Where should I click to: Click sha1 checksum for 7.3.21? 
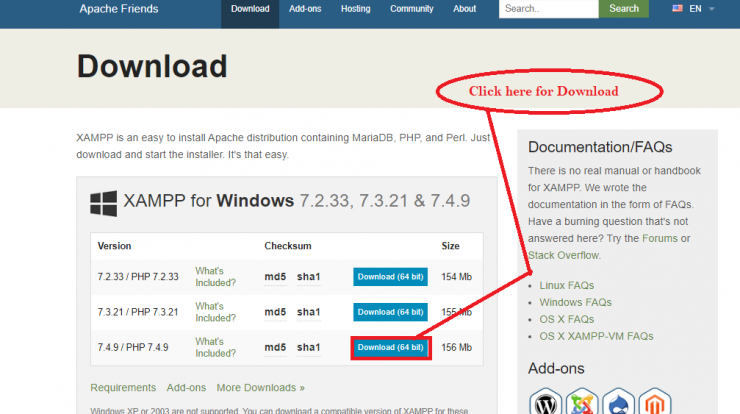pyautogui.click(x=309, y=312)
